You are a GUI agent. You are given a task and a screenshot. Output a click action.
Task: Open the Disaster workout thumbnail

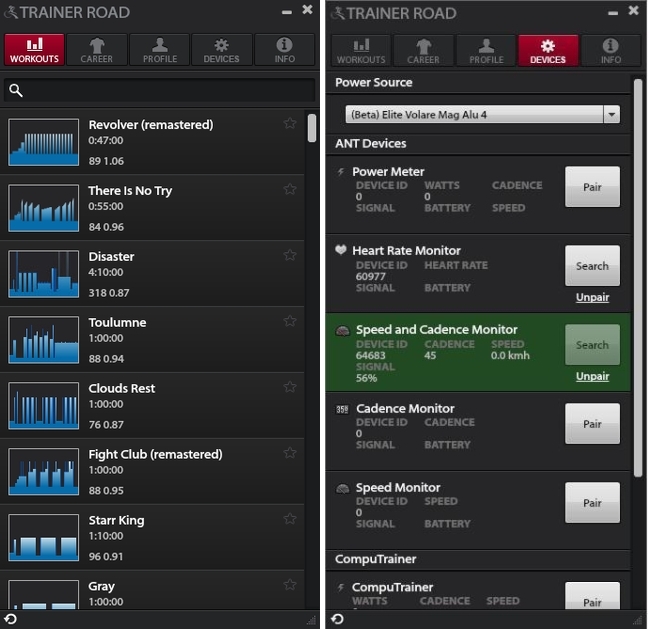pos(43,274)
